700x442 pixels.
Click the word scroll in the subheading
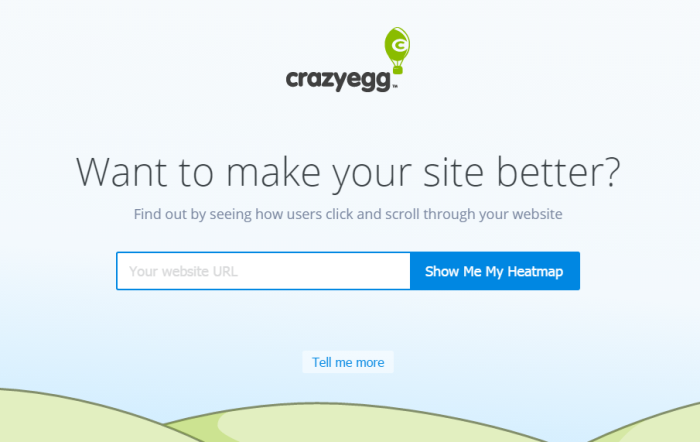point(402,214)
